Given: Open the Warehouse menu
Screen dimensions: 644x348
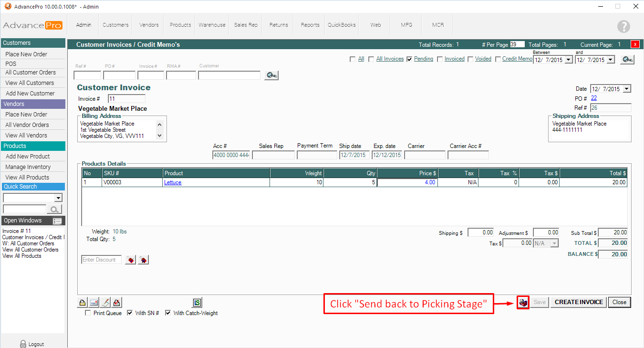Looking at the screenshot, I should point(212,25).
